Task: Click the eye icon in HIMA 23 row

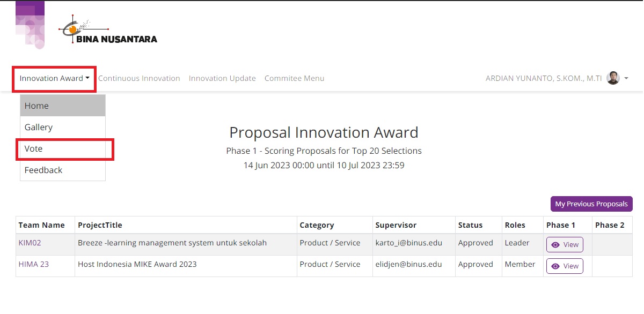Action: click(x=555, y=266)
